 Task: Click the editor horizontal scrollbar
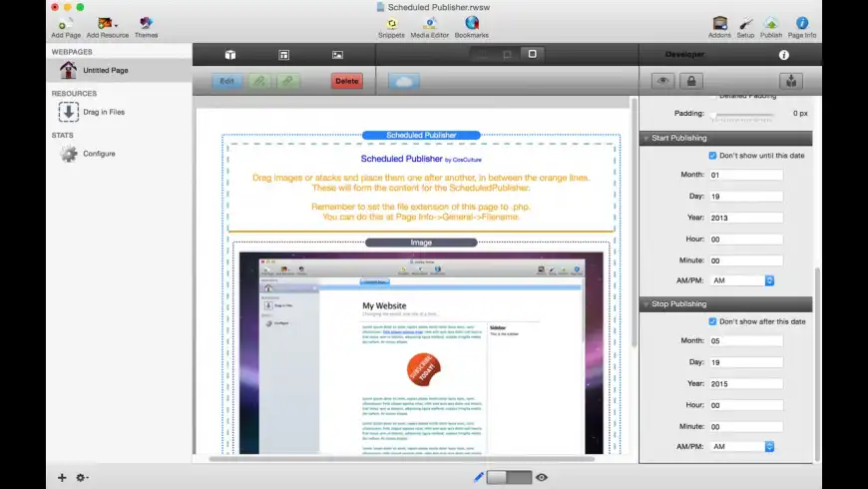pos(401,458)
